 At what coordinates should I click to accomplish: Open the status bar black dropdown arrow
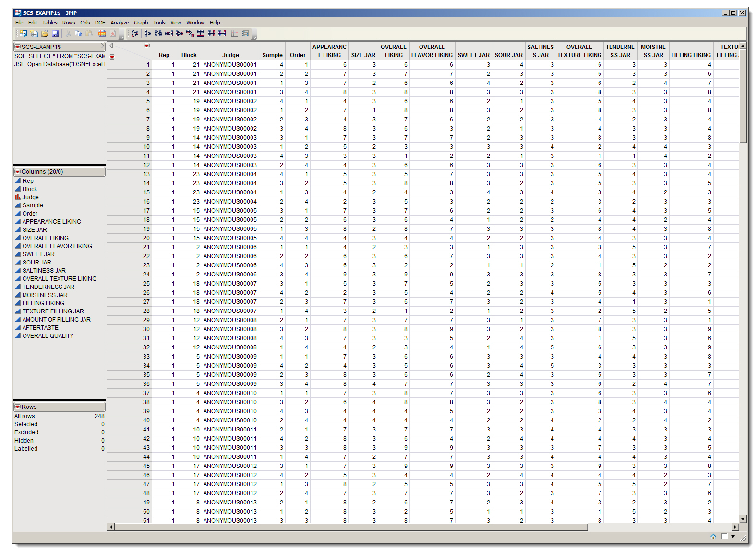click(x=733, y=537)
